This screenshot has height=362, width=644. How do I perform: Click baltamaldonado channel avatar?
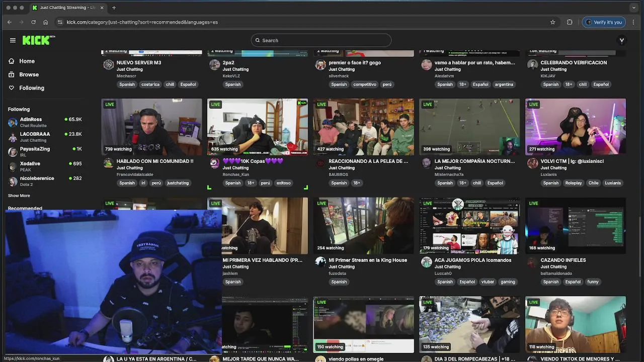532,262
